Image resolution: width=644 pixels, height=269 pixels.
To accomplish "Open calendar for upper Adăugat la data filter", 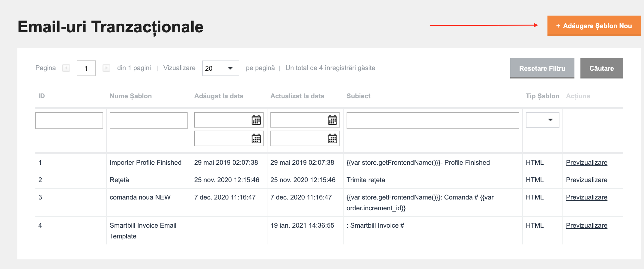I will (256, 120).
